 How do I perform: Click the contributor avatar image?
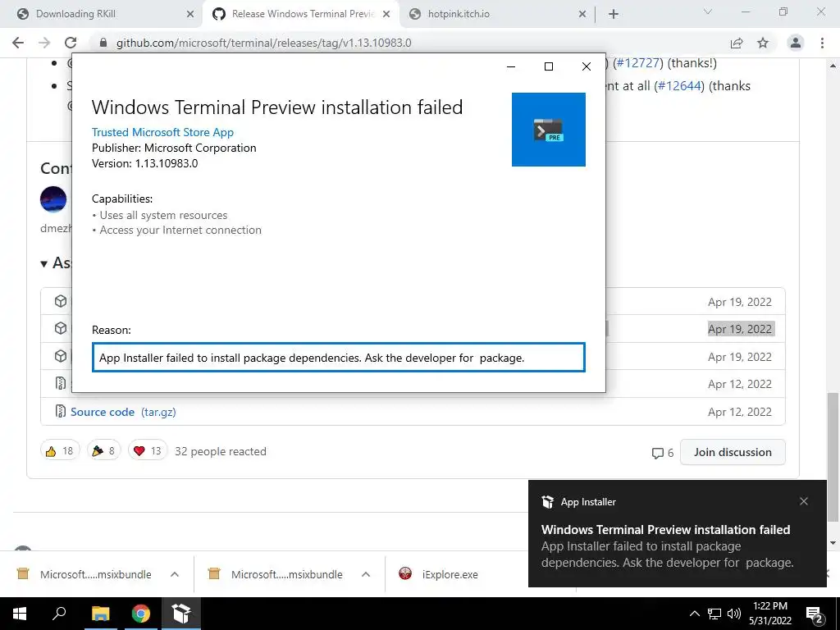click(53, 200)
